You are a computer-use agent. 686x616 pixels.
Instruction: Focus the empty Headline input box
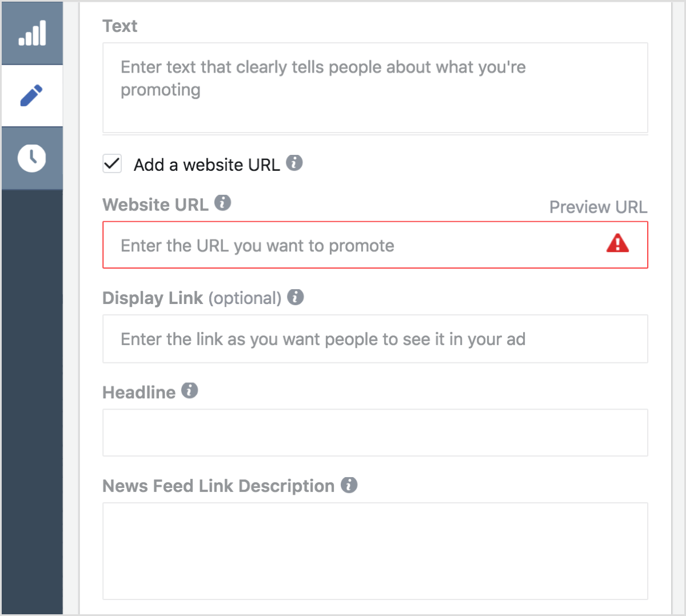click(375, 433)
